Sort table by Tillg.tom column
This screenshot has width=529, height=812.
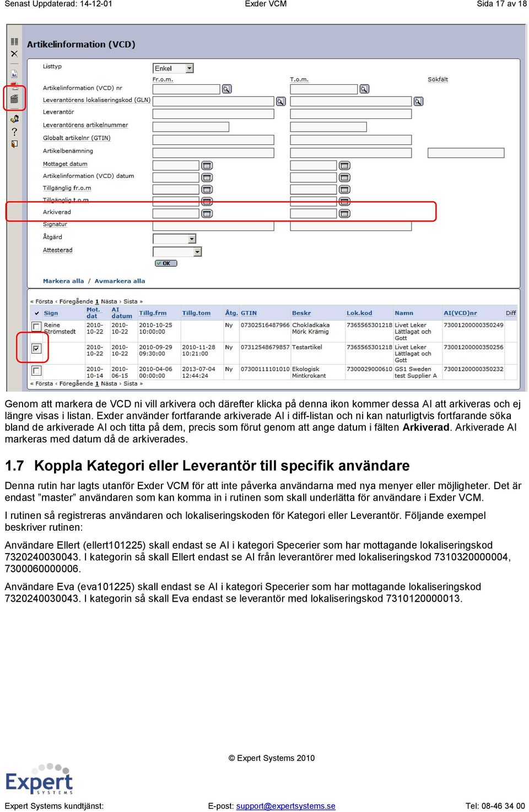196,313
